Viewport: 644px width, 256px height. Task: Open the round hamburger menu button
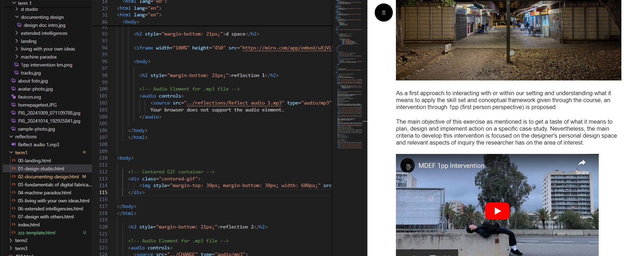click(383, 13)
